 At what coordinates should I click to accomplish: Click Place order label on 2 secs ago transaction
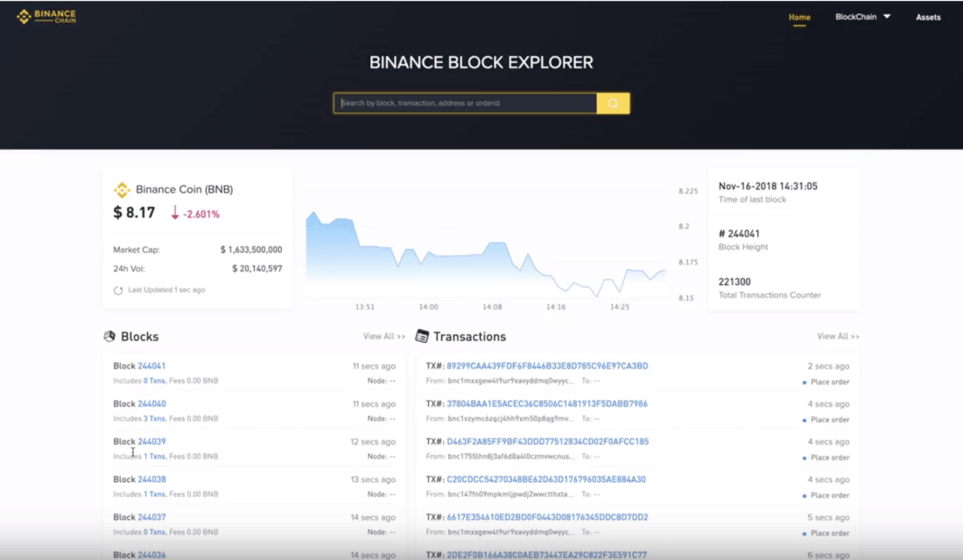(x=830, y=381)
